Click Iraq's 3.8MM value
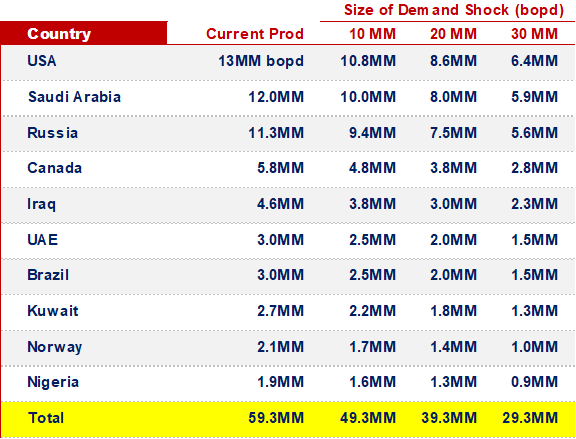 pos(372,204)
